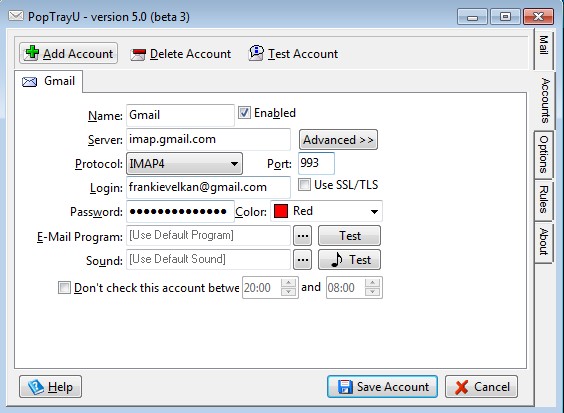564x413 pixels.
Task: Click the Add Account button label
Action: (x=78, y=54)
